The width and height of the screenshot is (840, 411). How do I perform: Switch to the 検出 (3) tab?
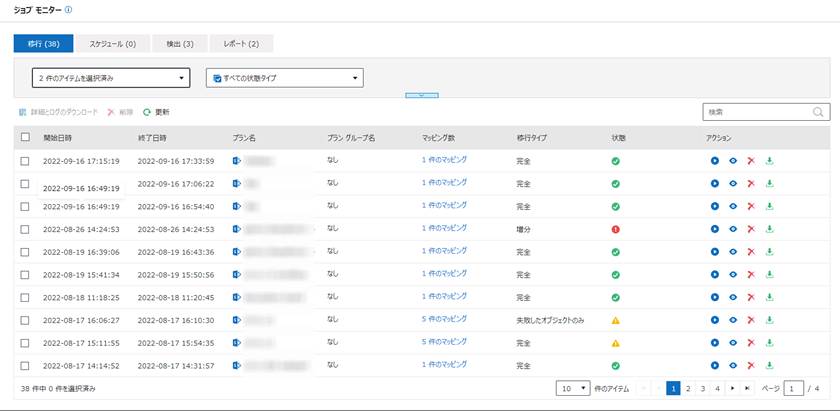click(x=180, y=44)
